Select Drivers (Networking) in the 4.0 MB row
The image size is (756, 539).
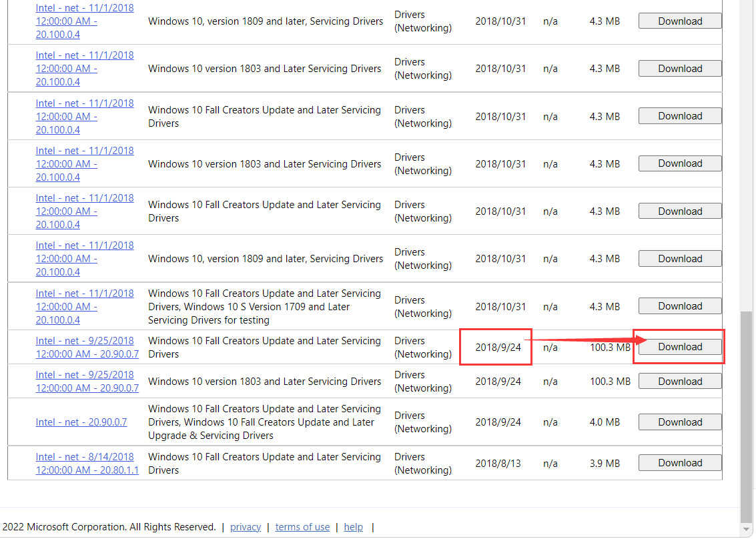(x=423, y=422)
